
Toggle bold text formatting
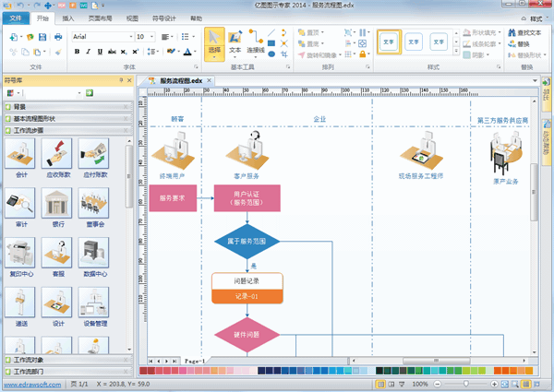pos(77,52)
